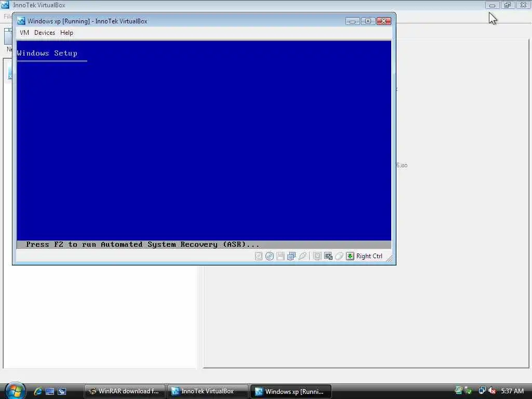This screenshot has width=532, height=399.
Task: Minimize the InnoTek VirtualBox main window
Action: (x=492, y=5)
